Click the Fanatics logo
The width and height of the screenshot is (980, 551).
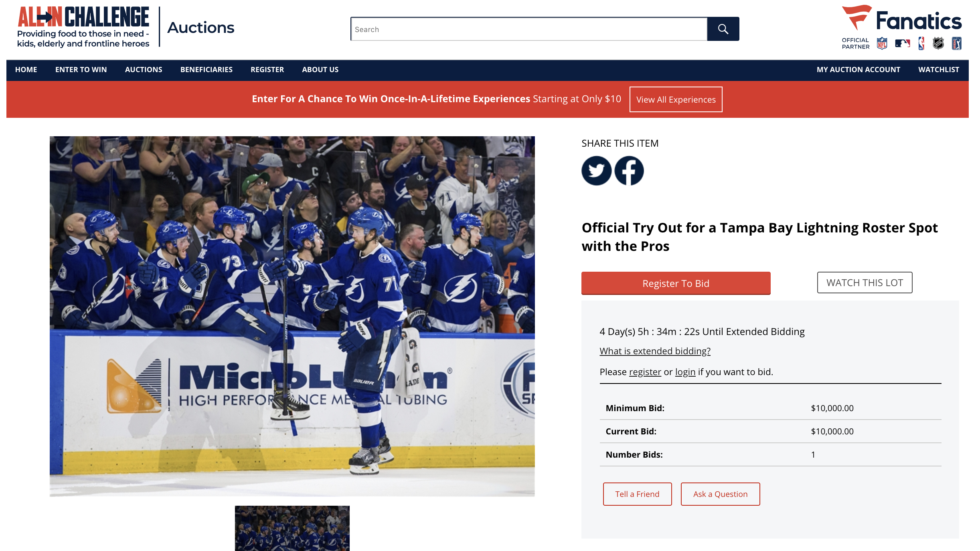coord(902,19)
